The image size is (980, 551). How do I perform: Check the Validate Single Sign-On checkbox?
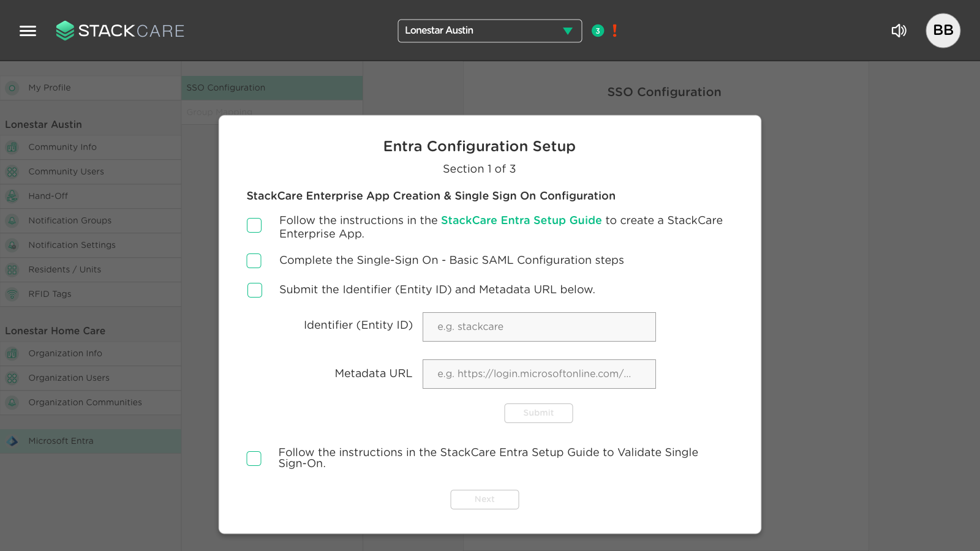coord(254,459)
